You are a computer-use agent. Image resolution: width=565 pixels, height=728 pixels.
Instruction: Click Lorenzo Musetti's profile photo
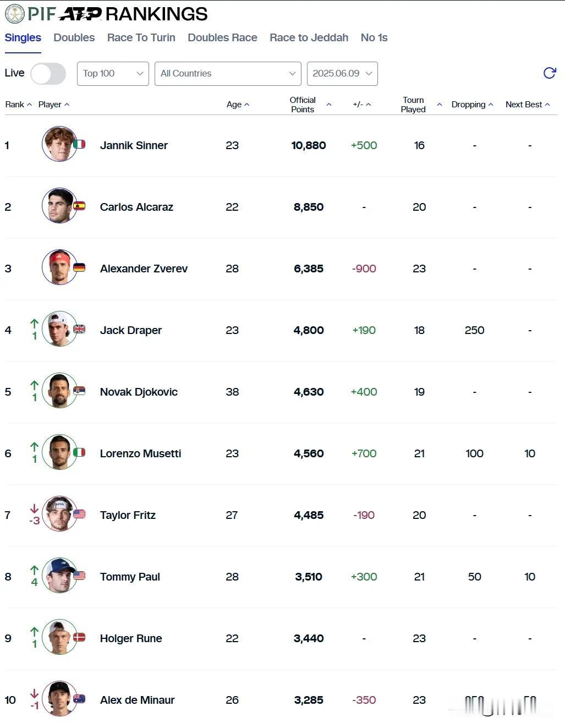click(59, 452)
